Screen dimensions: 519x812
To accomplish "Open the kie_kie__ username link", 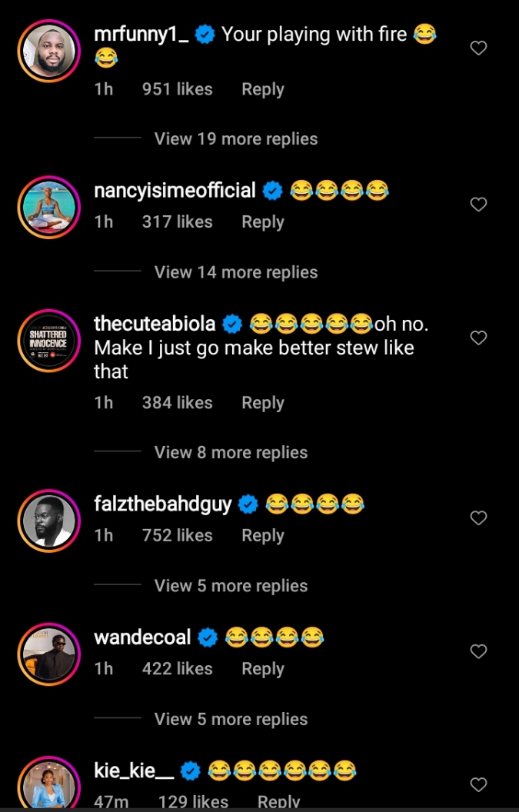I will [134, 770].
